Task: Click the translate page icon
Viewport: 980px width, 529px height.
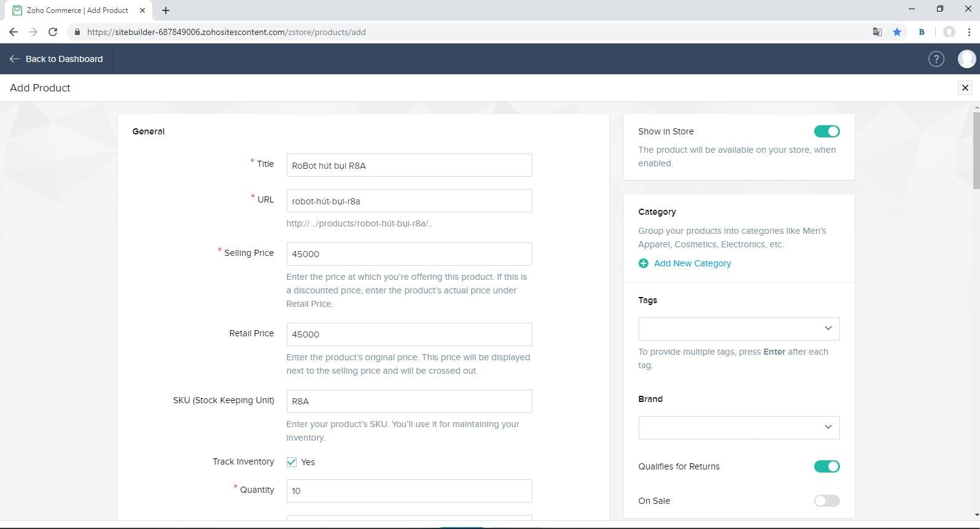Action: tap(877, 32)
